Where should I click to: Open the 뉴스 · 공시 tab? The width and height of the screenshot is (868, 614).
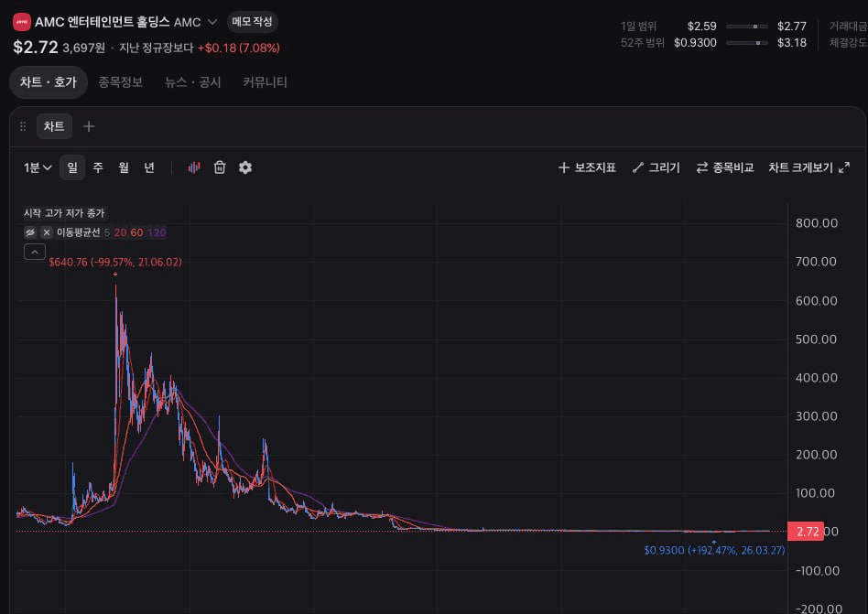click(192, 82)
